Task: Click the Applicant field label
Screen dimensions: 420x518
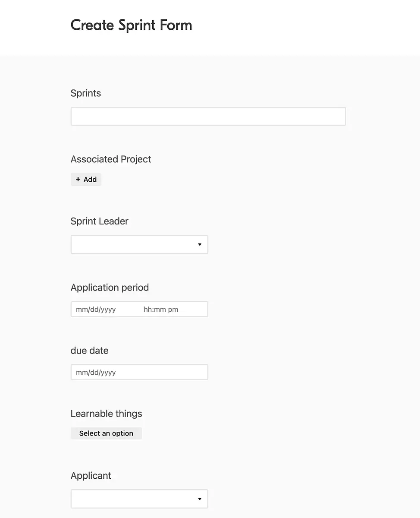Action: 91,476
